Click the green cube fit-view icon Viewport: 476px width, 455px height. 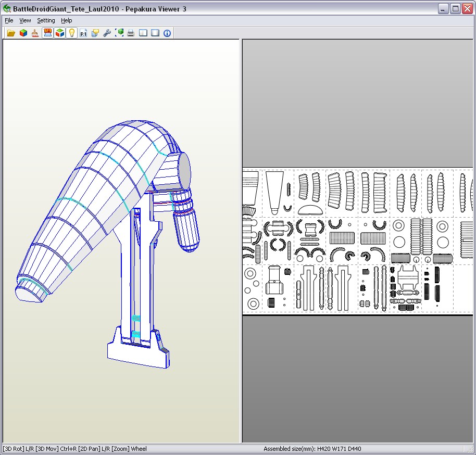tap(119, 33)
